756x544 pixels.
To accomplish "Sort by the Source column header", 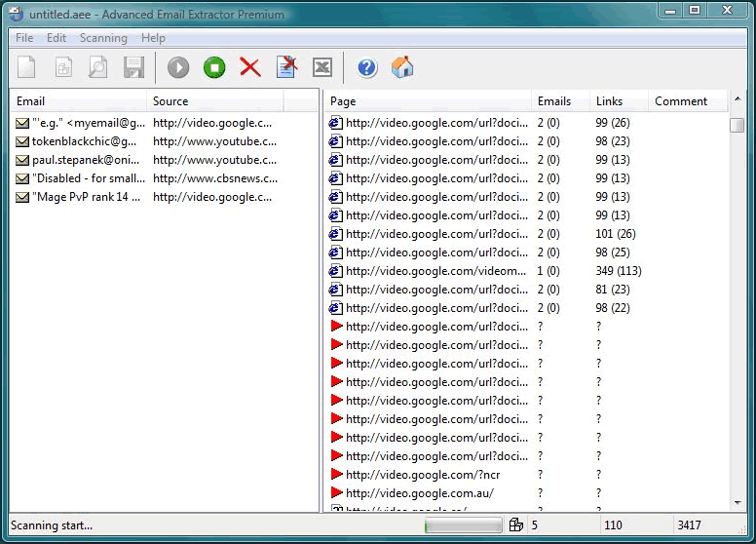I will 170,101.
